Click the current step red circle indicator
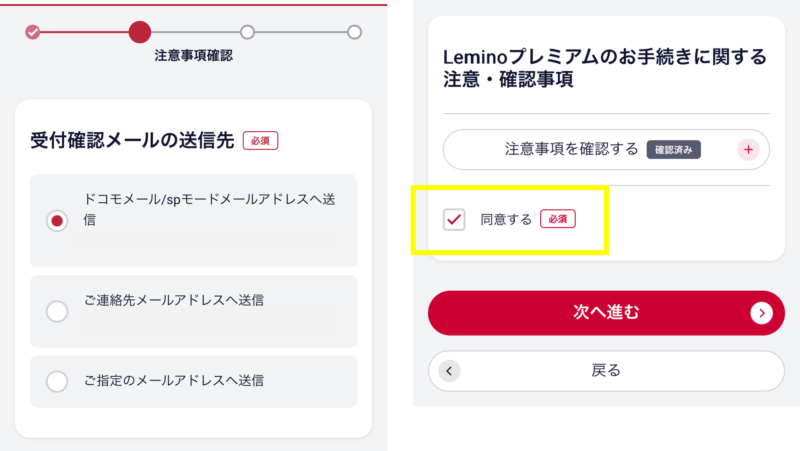The image size is (800, 451). click(x=140, y=32)
